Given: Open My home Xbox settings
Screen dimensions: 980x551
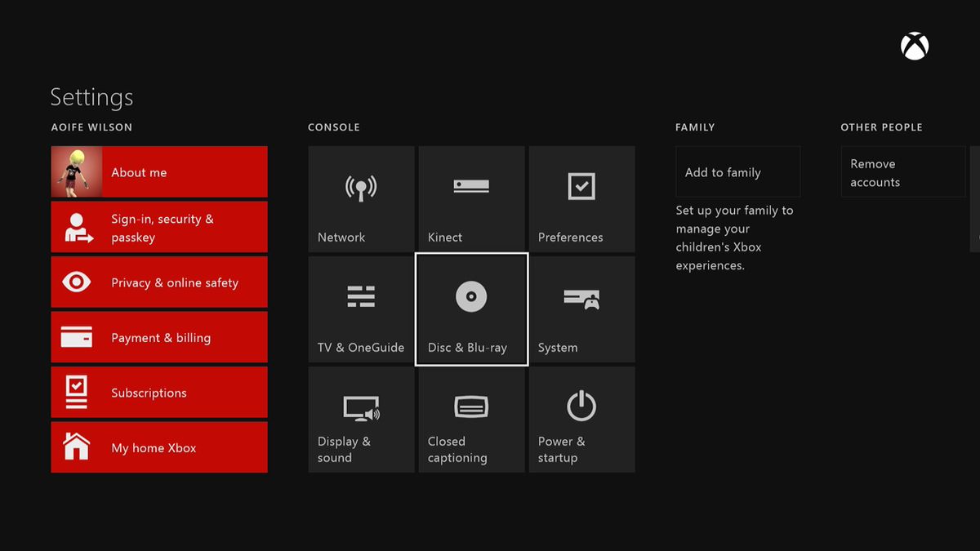Looking at the screenshot, I should (x=158, y=447).
